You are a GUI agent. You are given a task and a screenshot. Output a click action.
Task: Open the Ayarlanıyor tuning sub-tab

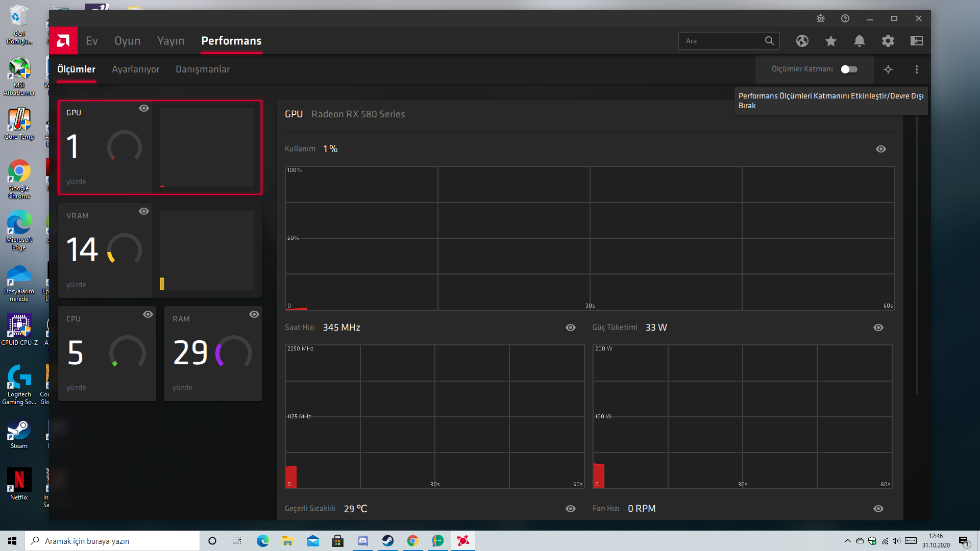135,69
